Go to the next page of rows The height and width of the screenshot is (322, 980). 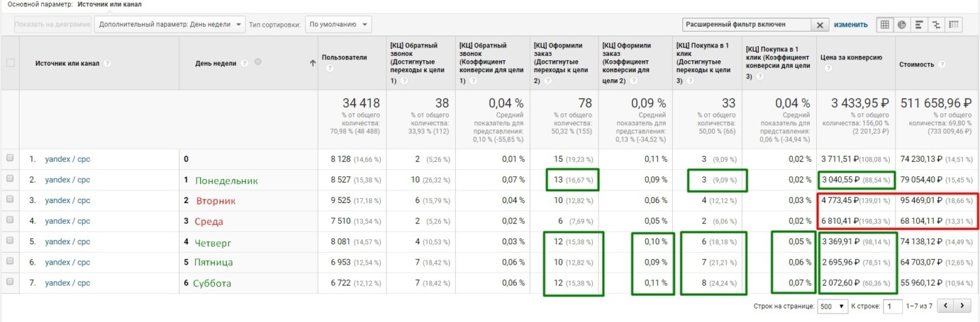961,306
